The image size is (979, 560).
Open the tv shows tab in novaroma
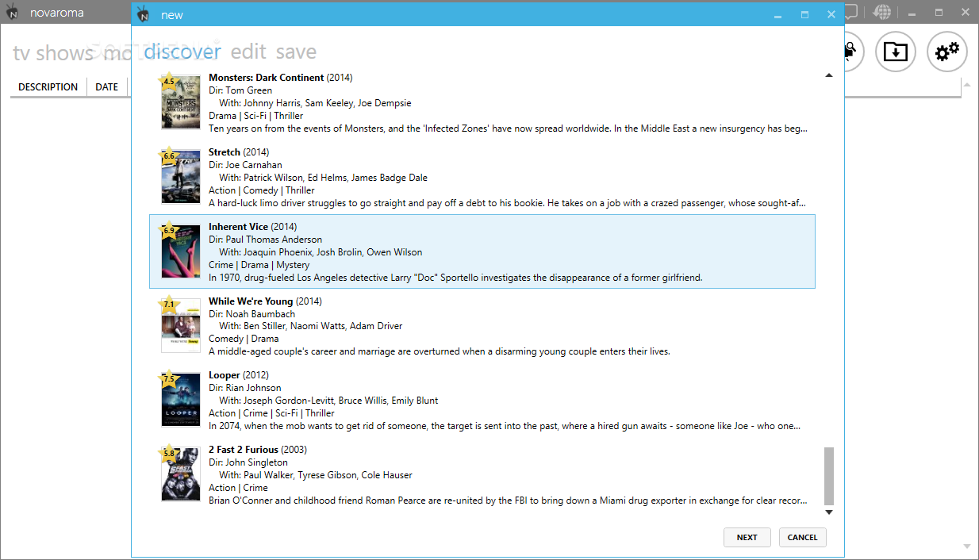pyautogui.click(x=53, y=53)
